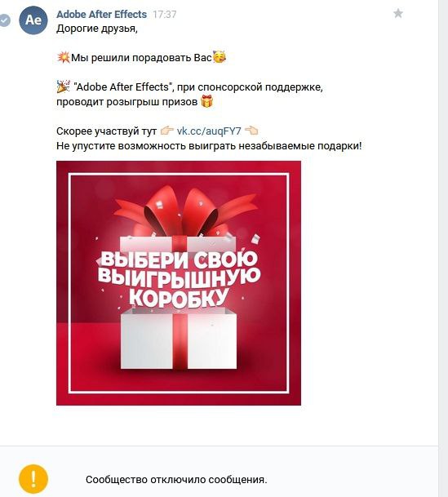Image resolution: width=448 pixels, height=497 pixels.
Task: Toggle the message selection checkmark
Action: [4, 20]
